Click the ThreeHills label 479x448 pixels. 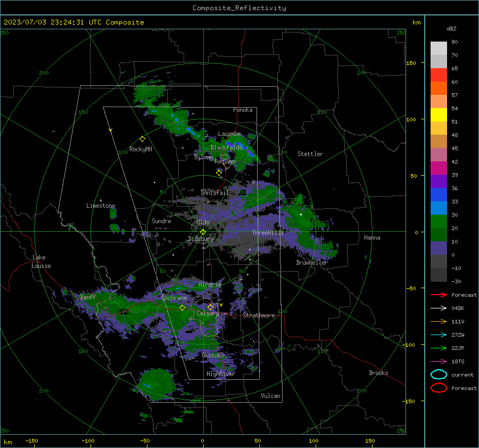[268, 233]
